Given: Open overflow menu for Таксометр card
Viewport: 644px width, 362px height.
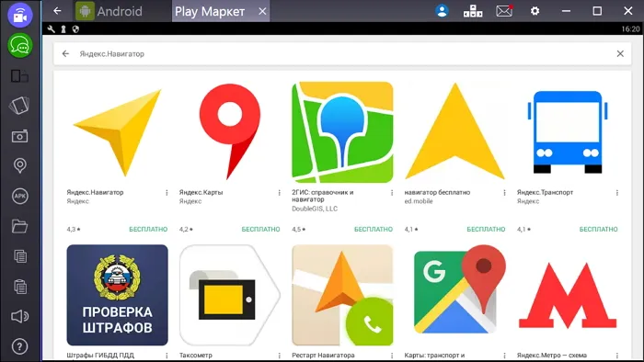Looking at the screenshot, I should click(x=280, y=356).
